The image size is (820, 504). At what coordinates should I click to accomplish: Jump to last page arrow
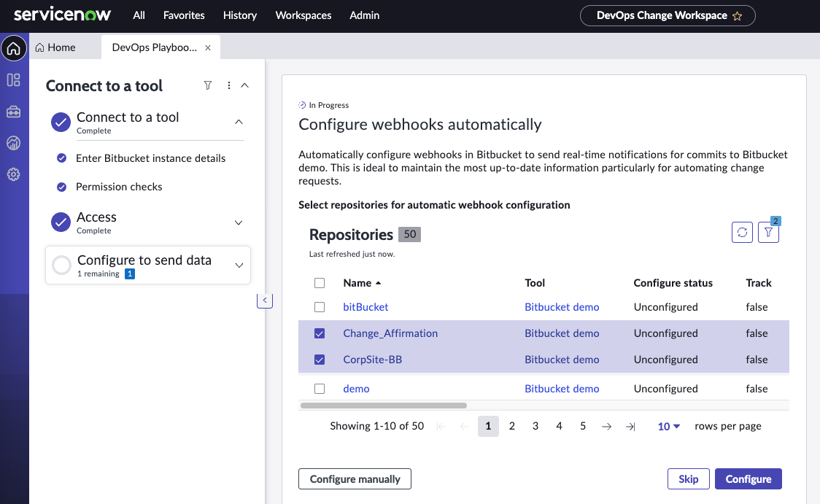click(x=631, y=427)
